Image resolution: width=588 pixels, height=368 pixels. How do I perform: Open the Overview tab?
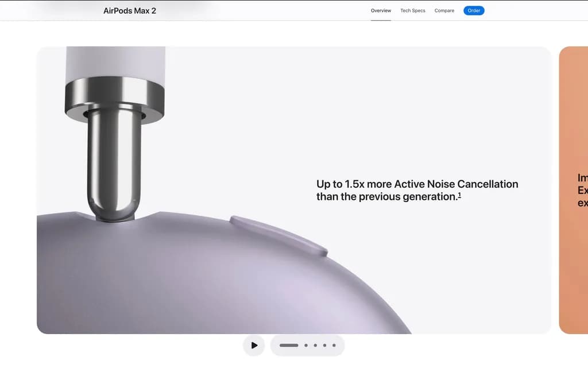point(381,10)
